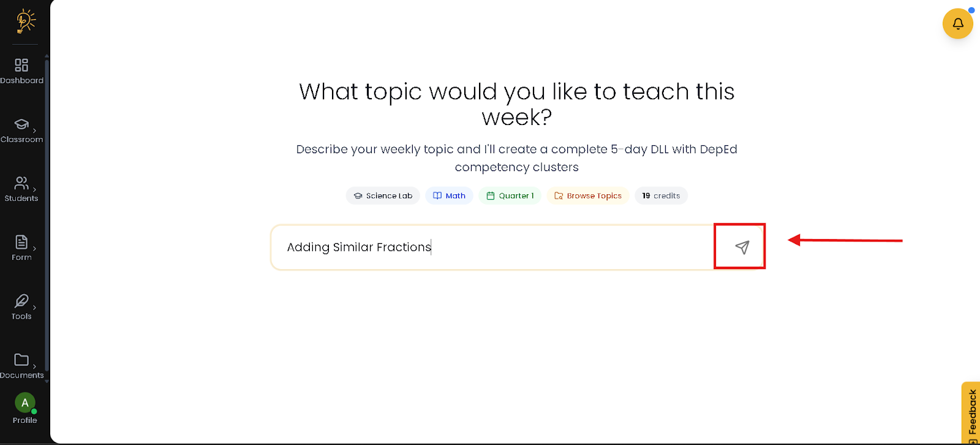Click the lightbulb app logo
980x445 pixels.
click(x=25, y=21)
